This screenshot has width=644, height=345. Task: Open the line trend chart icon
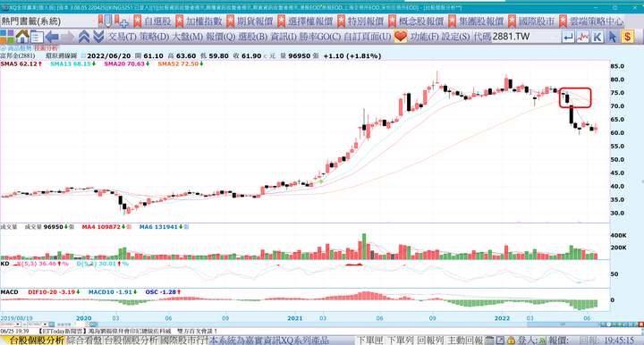pyautogui.click(x=583, y=38)
